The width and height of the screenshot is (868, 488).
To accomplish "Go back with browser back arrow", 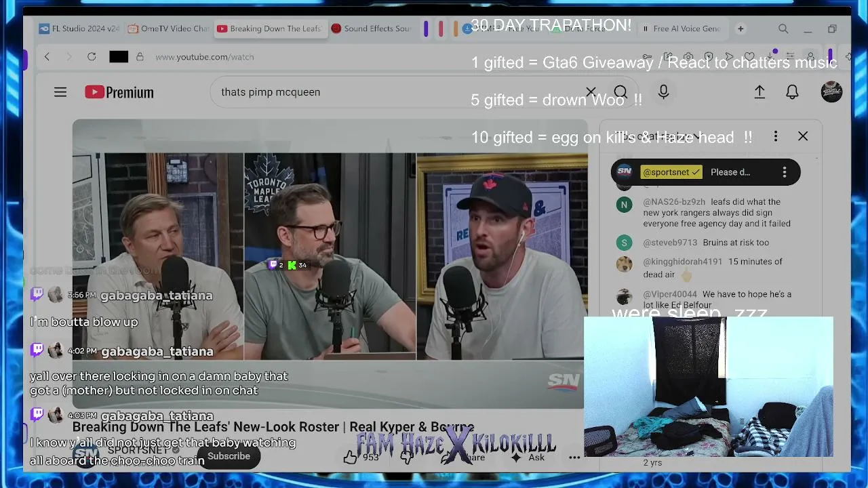I will pyautogui.click(x=47, y=57).
